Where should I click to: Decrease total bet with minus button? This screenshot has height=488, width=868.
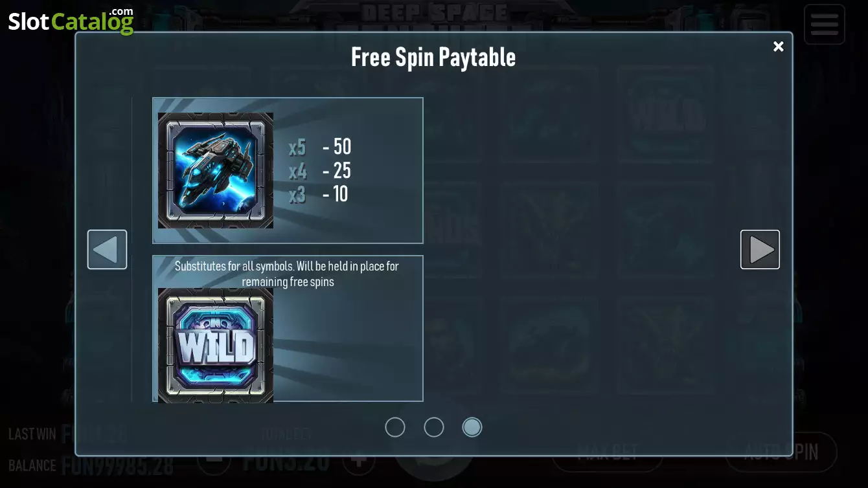(x=213, y=461)
